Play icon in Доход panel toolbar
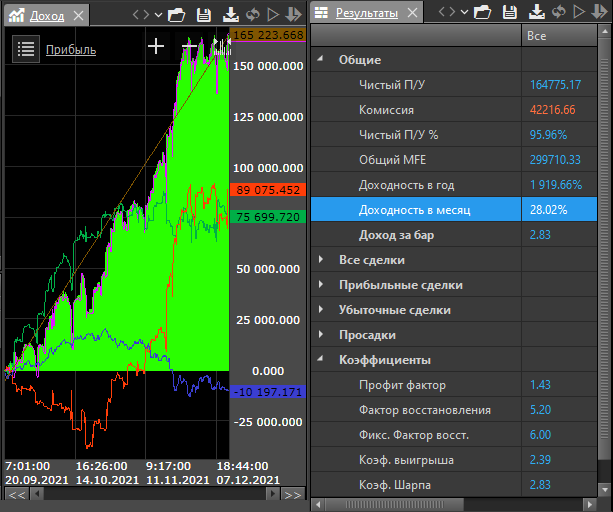This screenshot has width=613, height=512. (273, 15)
